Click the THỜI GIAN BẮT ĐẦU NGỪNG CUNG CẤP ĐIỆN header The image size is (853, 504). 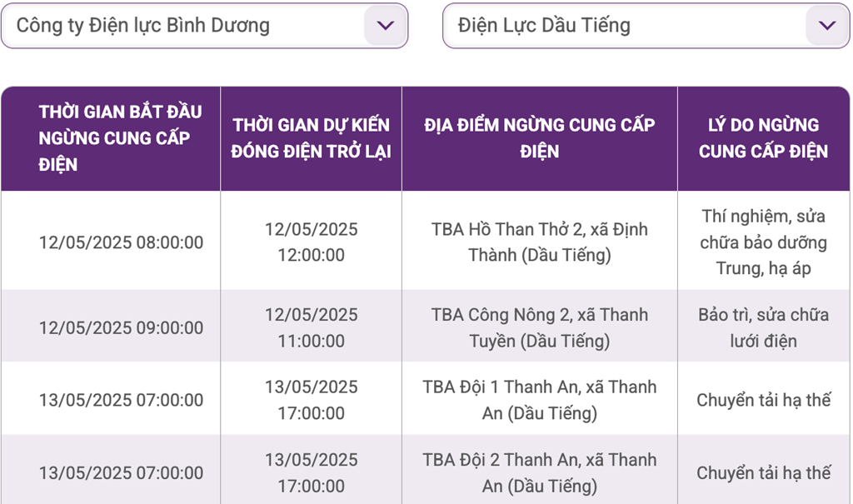tap(111, 138)
